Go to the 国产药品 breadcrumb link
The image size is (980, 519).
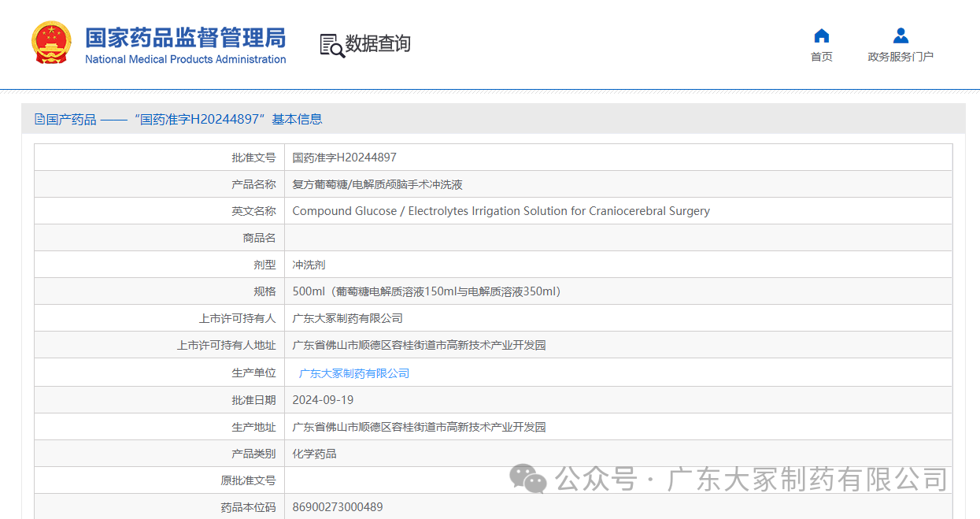click(x=71, y=120)
